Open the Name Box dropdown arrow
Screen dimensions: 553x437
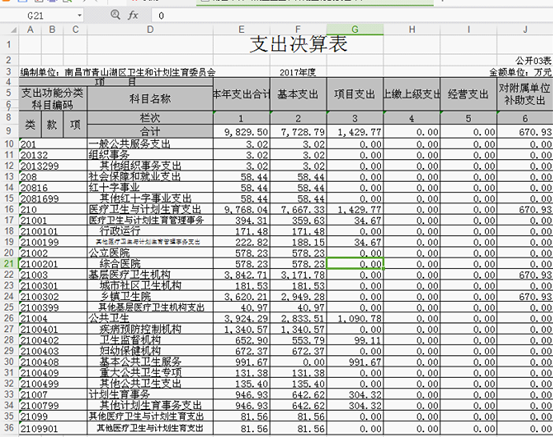click(80, 16)
